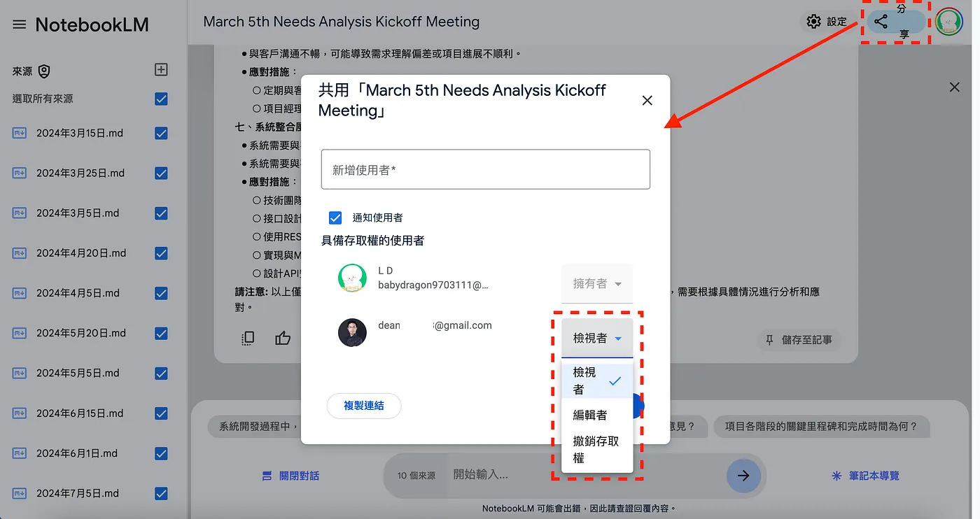Uncheck 2024年4月20日.md source checkbox
Viewport: 980px width, 519px height.
pos(161,253)
